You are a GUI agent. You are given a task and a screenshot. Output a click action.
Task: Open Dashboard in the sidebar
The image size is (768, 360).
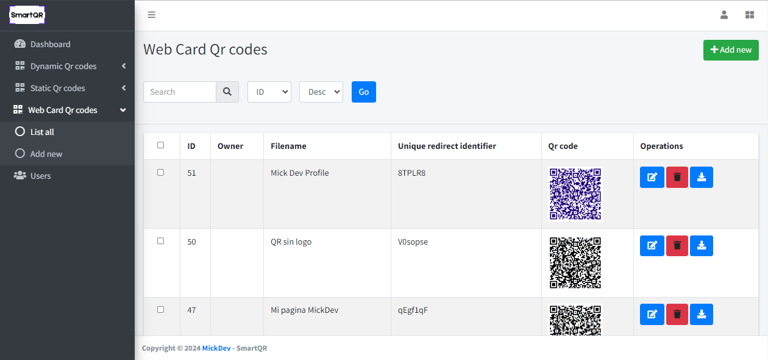67,44
